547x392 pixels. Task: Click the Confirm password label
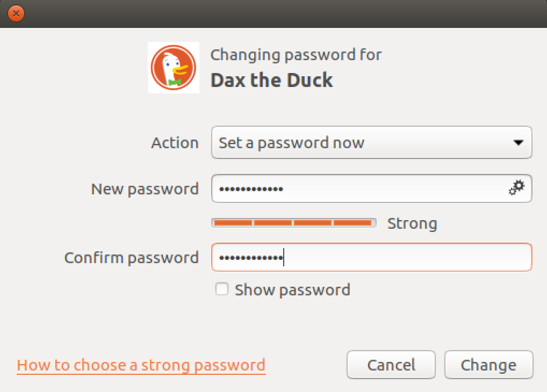tap(131, 257)
